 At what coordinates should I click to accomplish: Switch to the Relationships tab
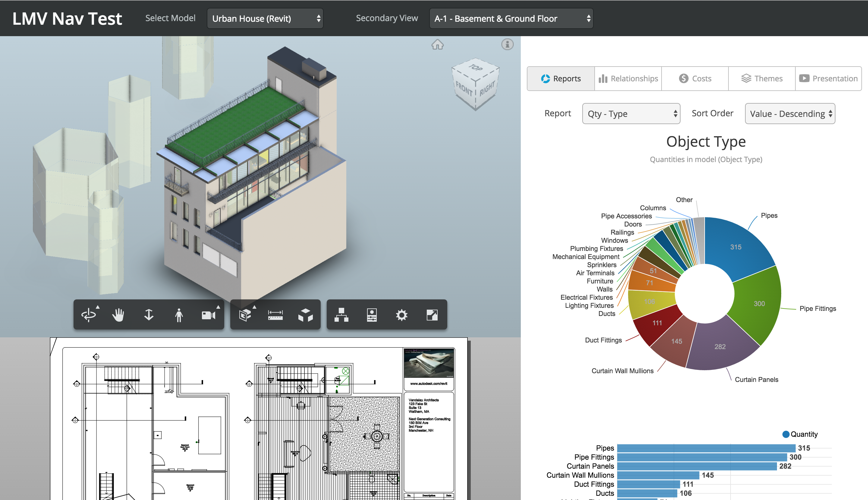(628, 79)
